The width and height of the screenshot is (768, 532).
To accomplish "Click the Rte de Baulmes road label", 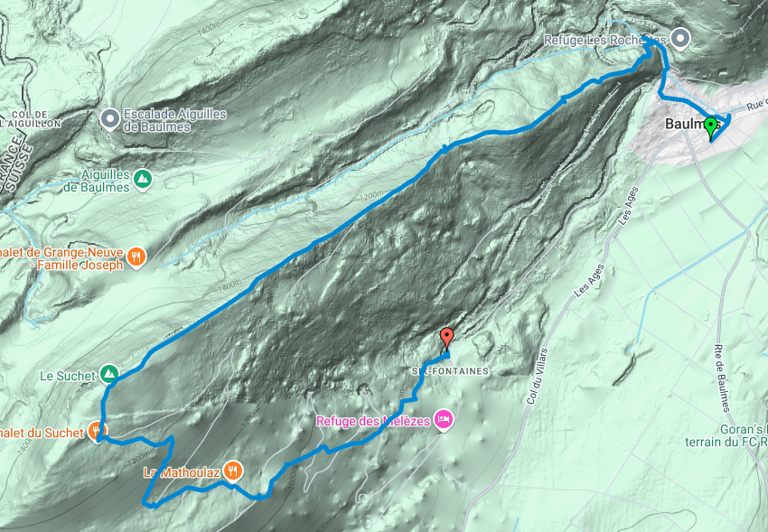I will click(722, 378).
